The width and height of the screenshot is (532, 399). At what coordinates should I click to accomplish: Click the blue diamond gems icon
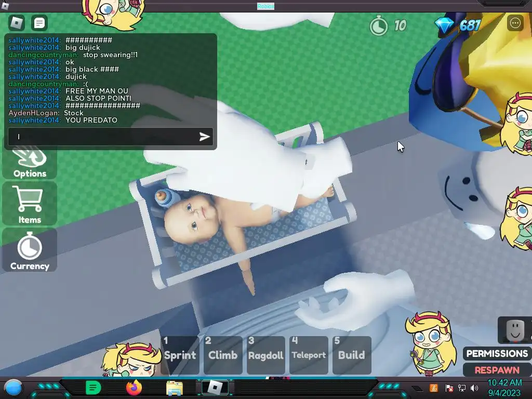pos(444,25)
